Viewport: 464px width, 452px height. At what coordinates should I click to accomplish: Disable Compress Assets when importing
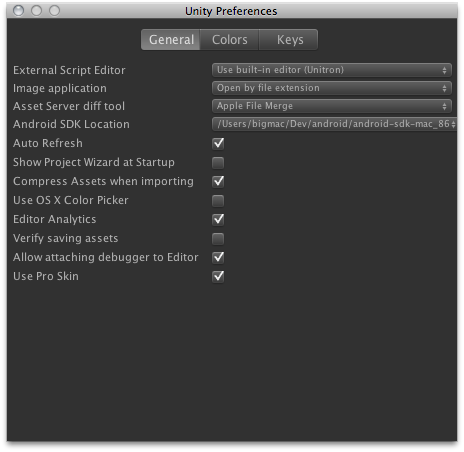[x=218, y=182]
